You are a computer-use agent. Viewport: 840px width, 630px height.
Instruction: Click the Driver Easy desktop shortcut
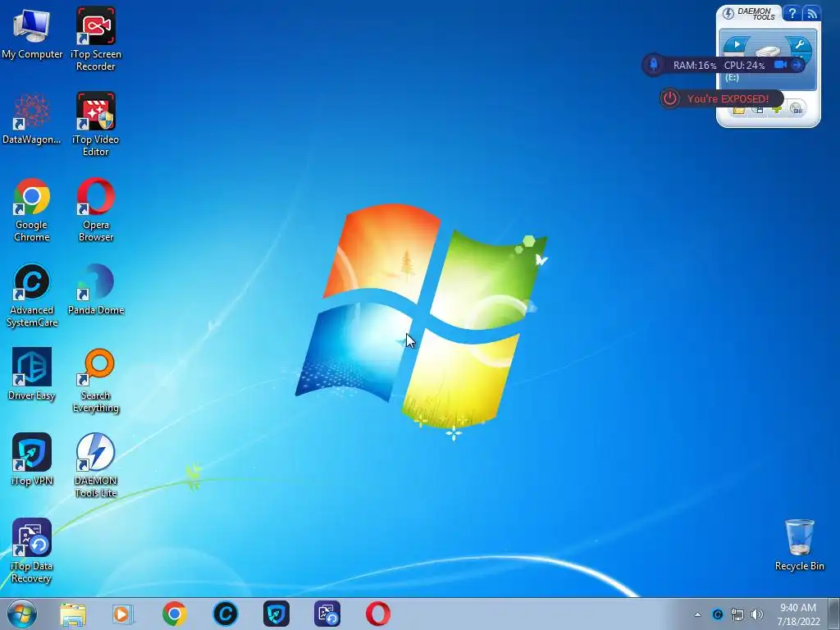(x=32, y=374)
